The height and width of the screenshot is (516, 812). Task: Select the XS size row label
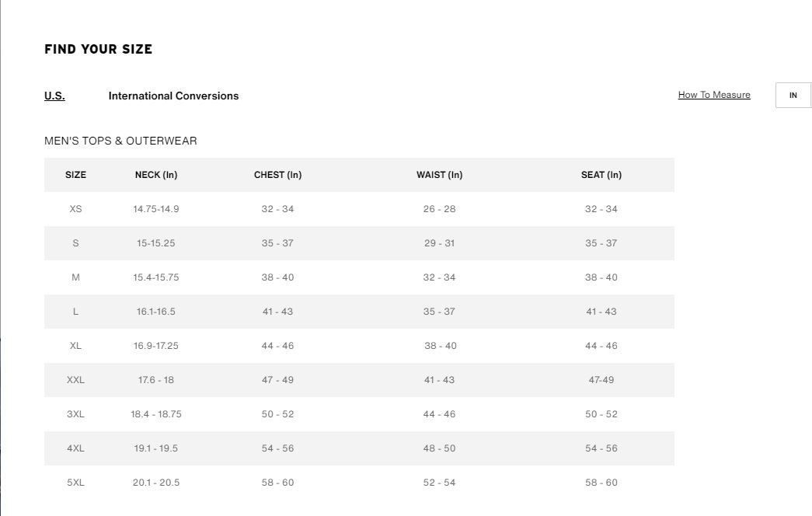(75, 209)
